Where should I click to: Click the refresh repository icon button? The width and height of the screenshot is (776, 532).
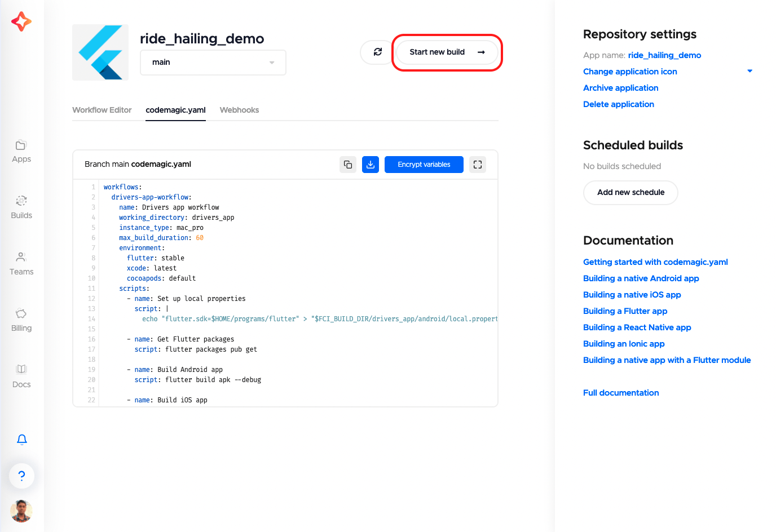click(x=378, y=52)
